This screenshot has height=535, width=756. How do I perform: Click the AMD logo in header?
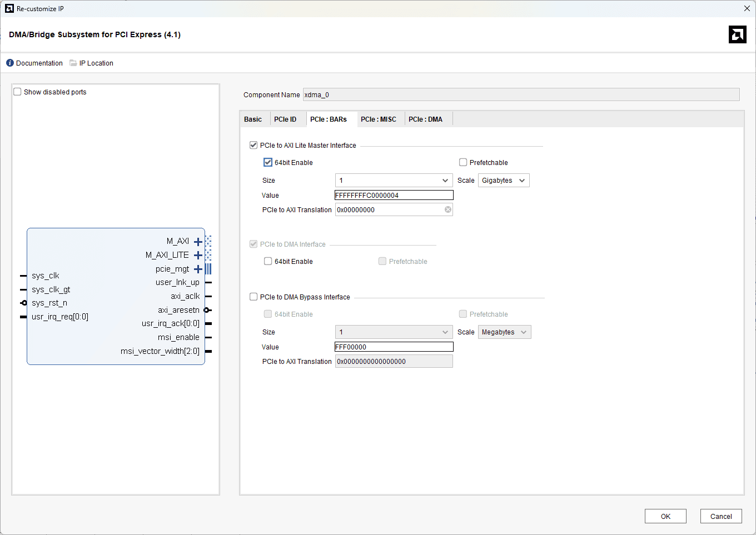[x=737, y=34]
